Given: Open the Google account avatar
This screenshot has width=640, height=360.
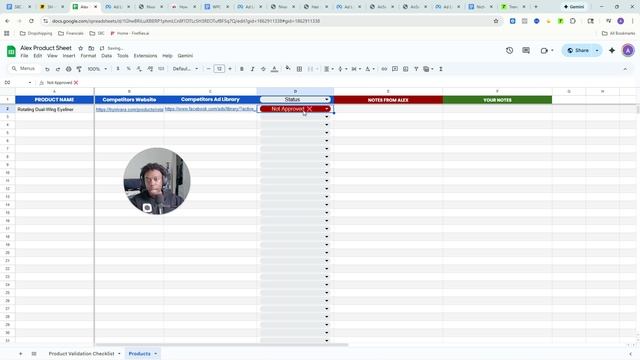Looking at the screenshot, I should 628,51.
